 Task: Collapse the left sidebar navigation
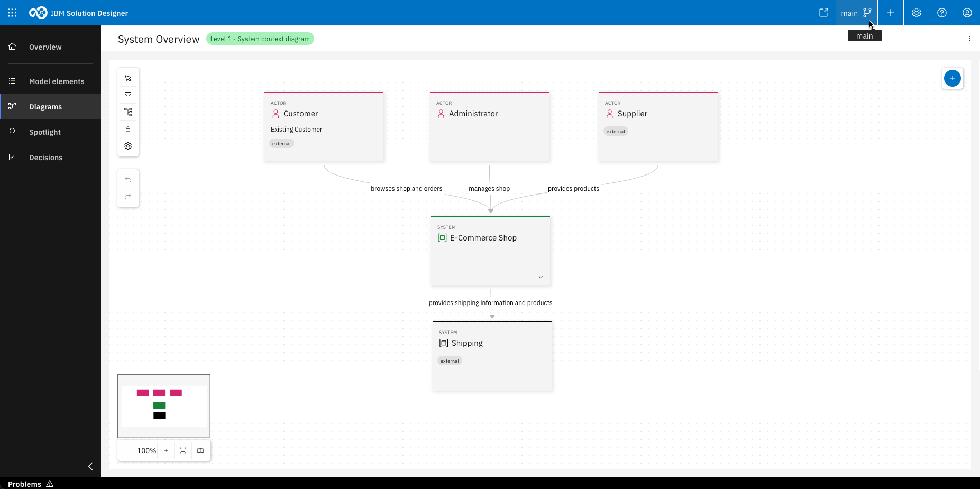point(90,466)
